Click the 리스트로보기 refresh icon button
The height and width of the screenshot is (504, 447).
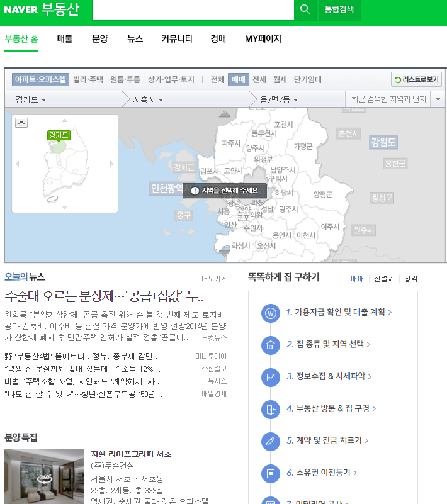pos(416,79)
